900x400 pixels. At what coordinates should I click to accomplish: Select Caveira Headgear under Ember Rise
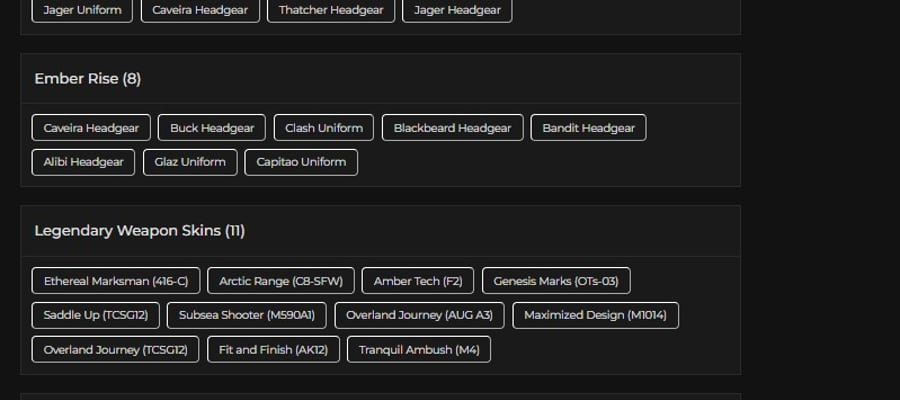point(91,128)
